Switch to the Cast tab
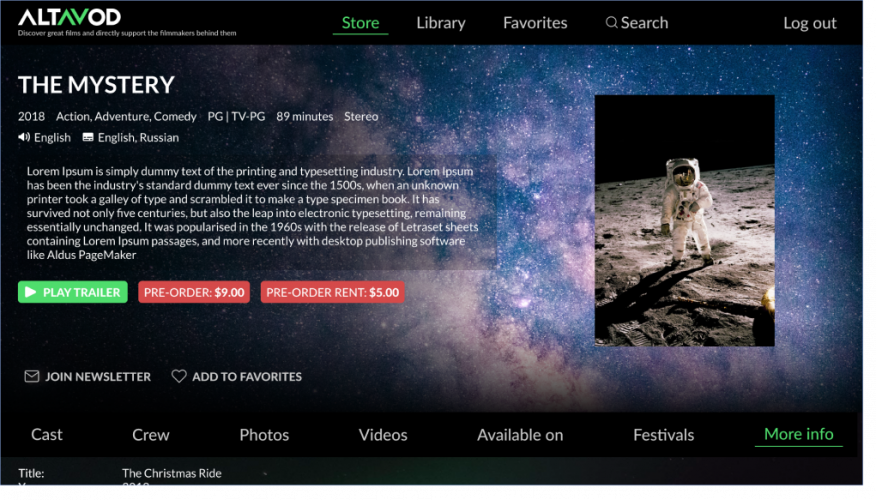The image size is (876, 500). [47, 435]
